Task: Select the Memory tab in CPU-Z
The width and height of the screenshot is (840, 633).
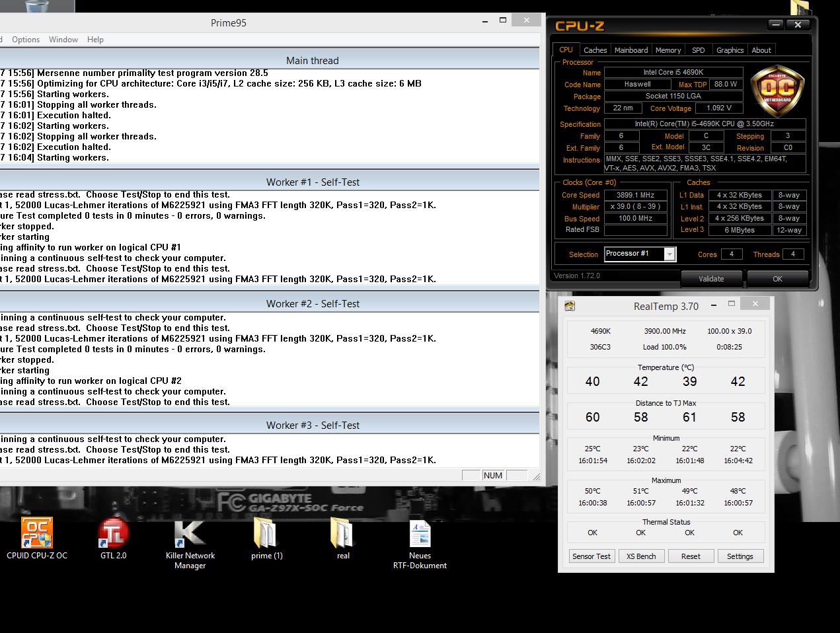Action: pyautogui.click(x=668, y=50)
